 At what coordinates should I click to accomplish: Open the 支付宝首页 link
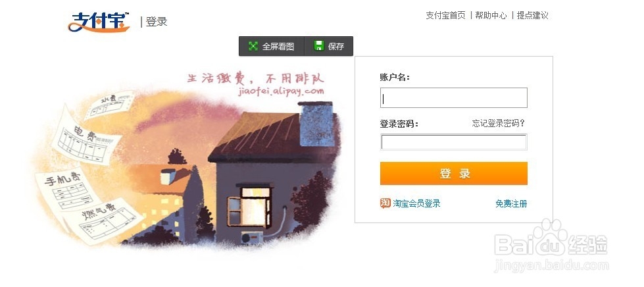tap(445, 16)
